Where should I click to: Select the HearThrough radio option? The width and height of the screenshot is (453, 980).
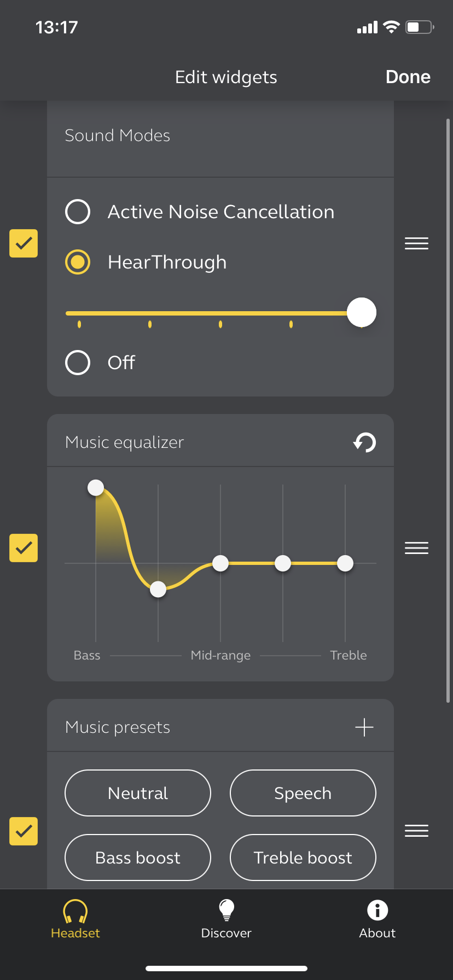pyautogui.click(x=78, y=262)
